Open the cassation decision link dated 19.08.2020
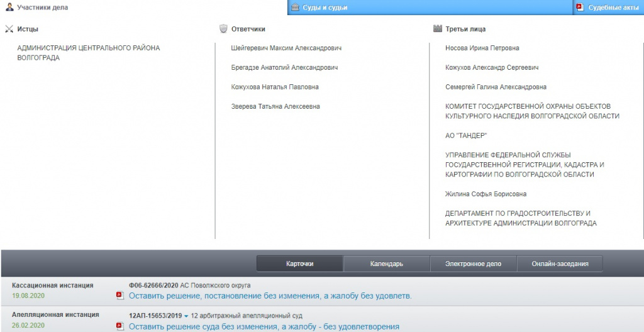The image size is (644, 332). coord(270,296)
